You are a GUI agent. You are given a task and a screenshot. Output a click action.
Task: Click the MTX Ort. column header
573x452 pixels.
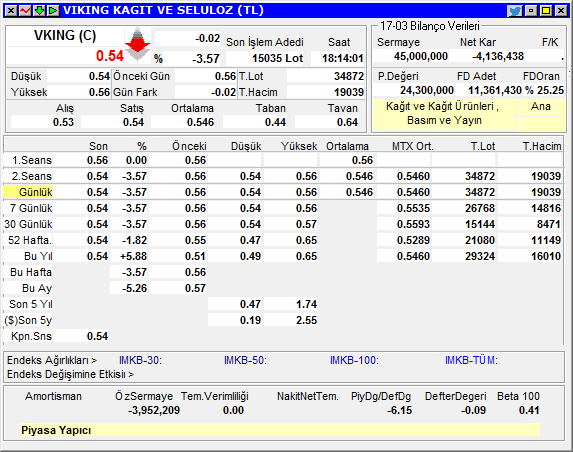tap(413, 147)
